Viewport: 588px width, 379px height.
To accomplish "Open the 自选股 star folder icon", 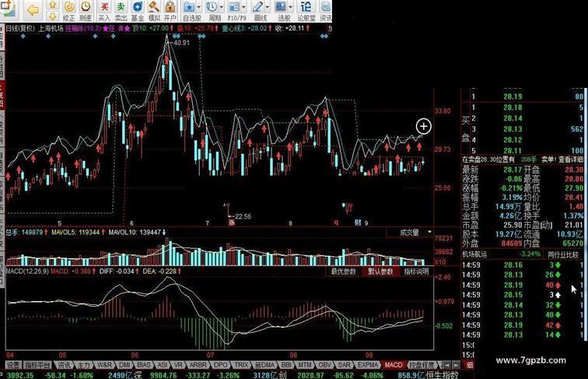I will pyautogui.click(x=189, y=8).
